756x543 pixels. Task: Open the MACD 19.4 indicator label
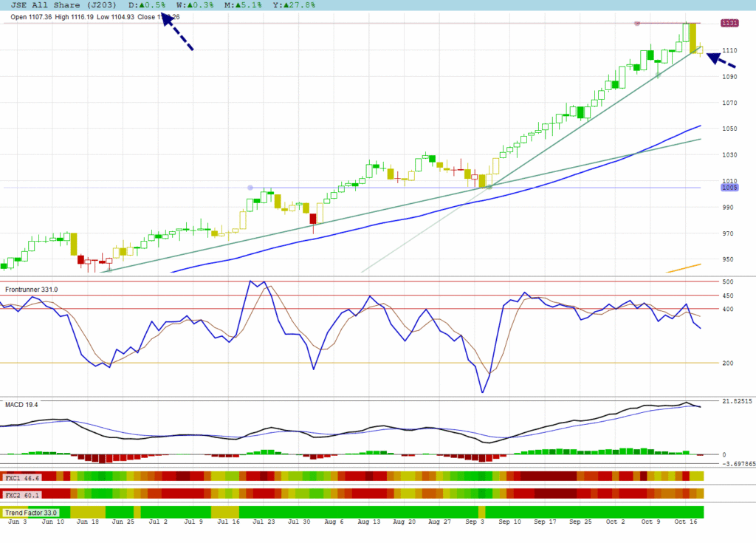pos(21,405)
